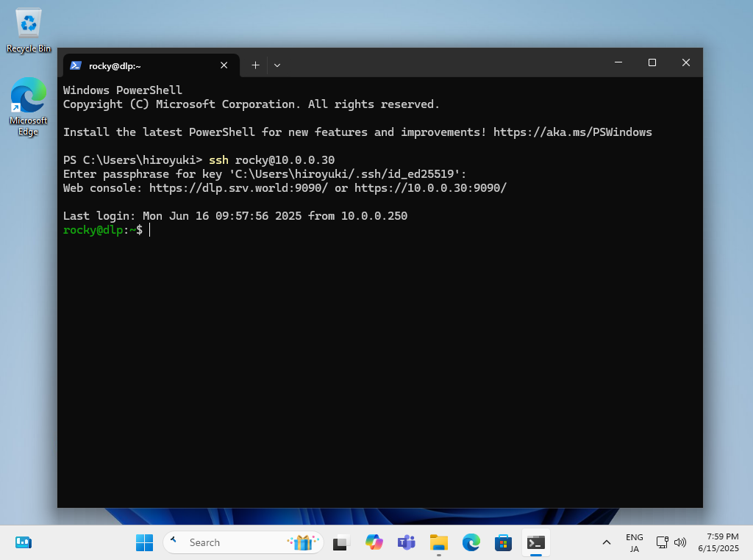
Task: Open a new terminal tab
Action: (x=255, y=65)
